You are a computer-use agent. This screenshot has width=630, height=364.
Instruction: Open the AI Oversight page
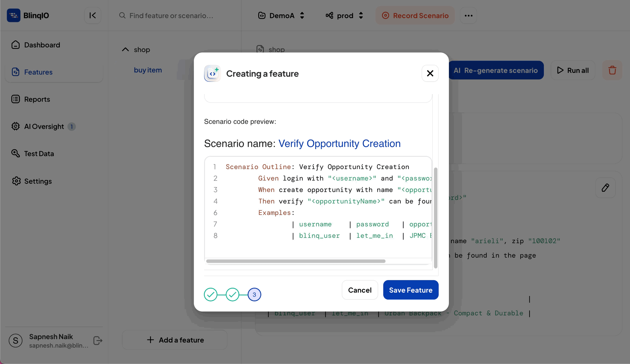(x=54, y=126)
